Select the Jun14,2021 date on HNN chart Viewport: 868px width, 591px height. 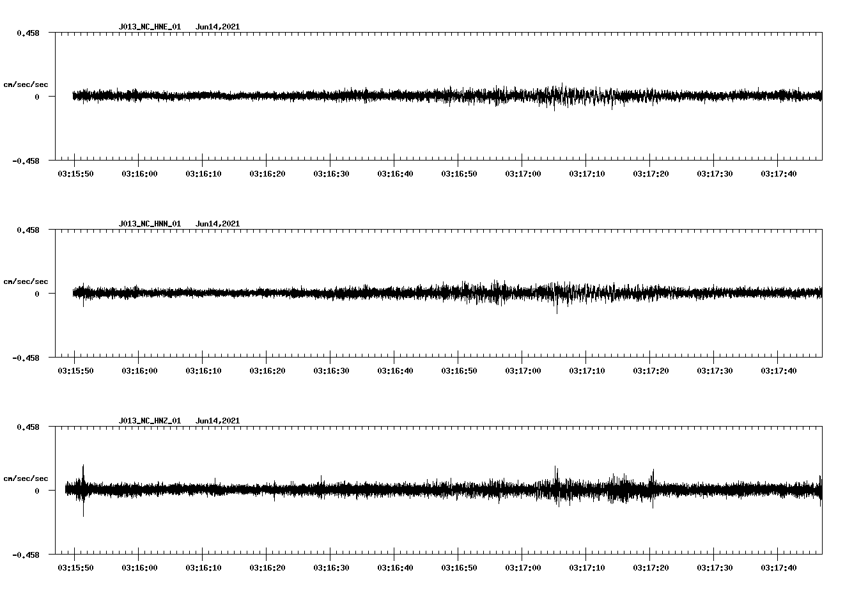[x=217, y=224]
